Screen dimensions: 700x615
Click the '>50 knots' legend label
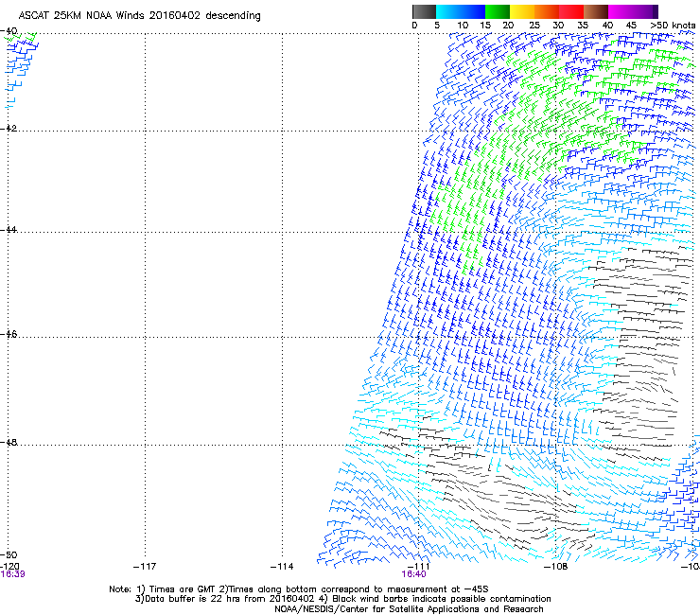click(x=673, y=26)
